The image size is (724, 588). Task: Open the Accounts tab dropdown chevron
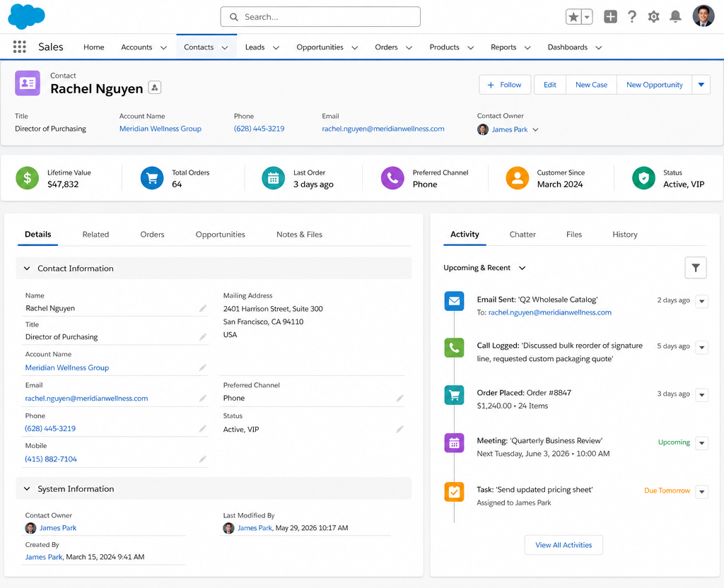click(163, 47)
